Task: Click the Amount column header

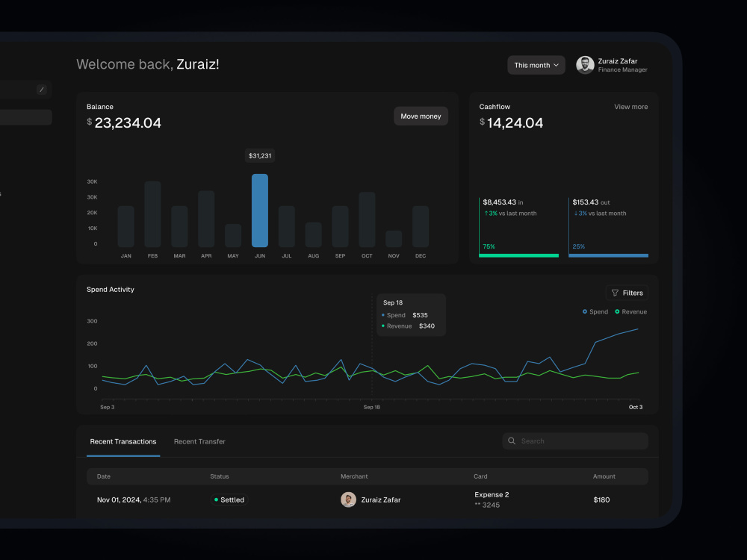Action: [604, 476]
